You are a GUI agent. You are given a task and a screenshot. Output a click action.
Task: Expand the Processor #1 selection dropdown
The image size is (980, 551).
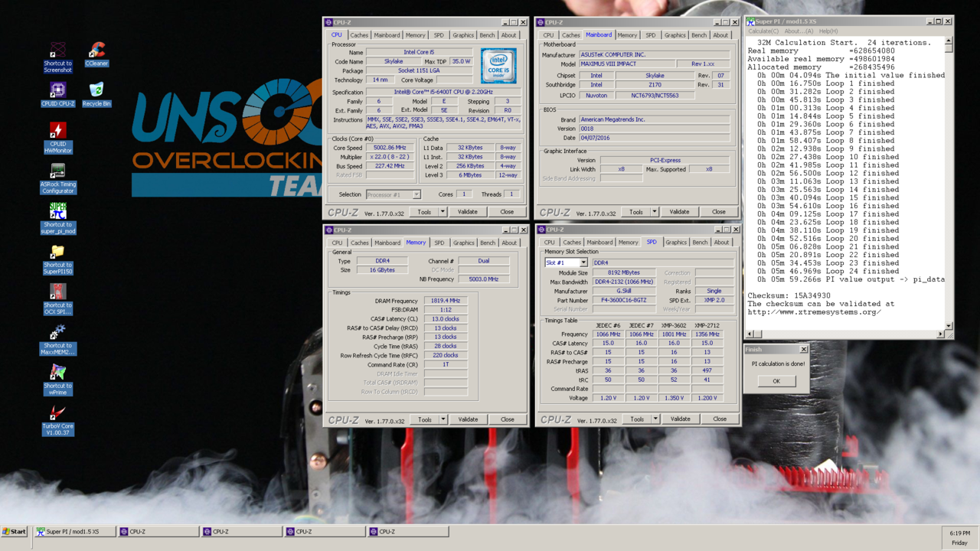click(x=416, y=194)
